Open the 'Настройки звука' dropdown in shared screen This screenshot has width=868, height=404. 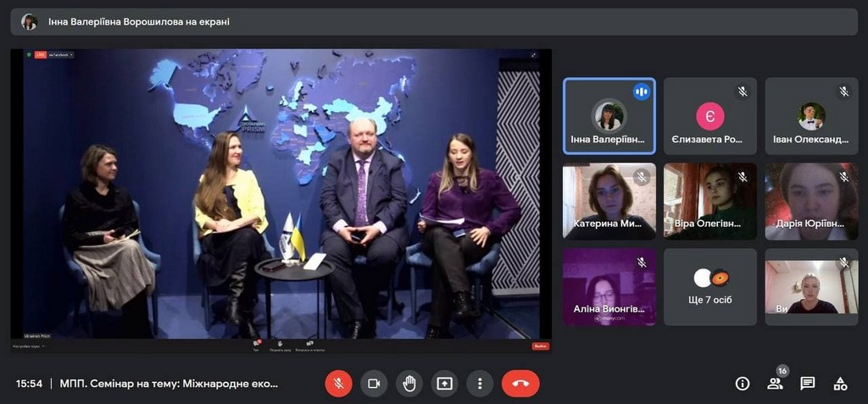pyautogui.click(x=29, y=346)
